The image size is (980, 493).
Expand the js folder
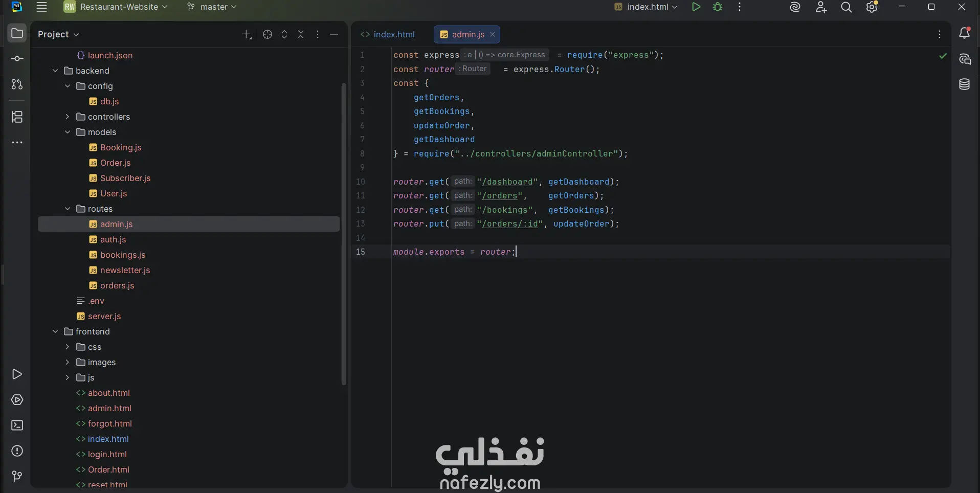click(68, 377)
